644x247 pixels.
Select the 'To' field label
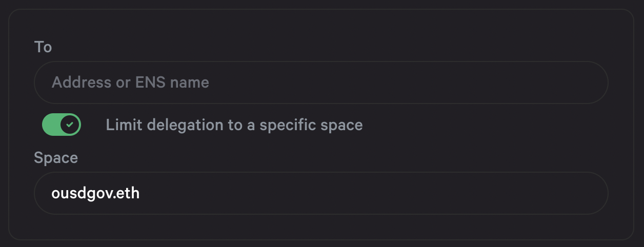point(43,47)
